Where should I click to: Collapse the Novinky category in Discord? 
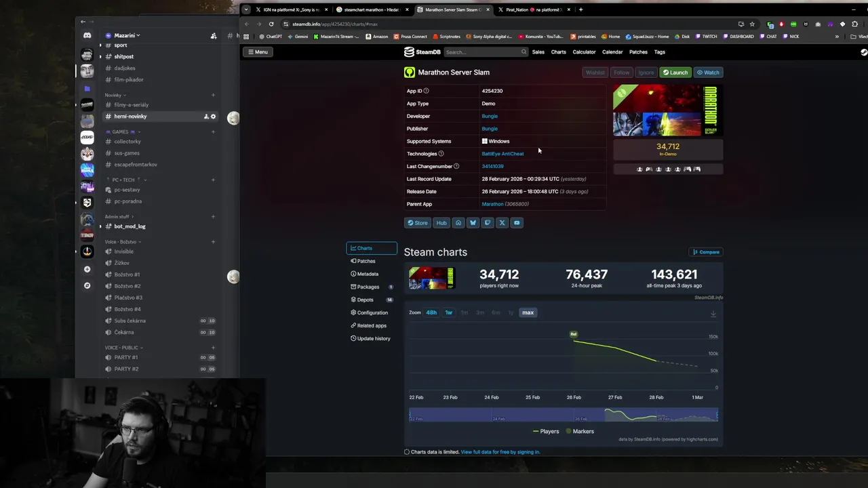(115, 95)
